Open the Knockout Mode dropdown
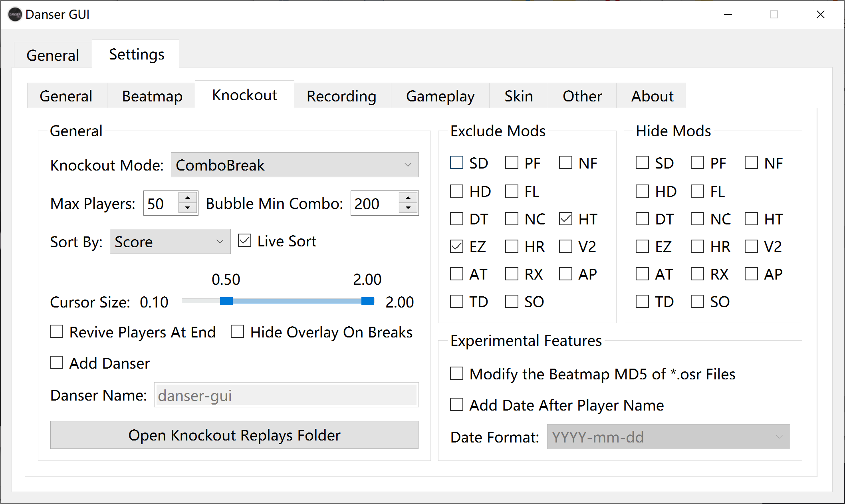Image resolution: width=845 pixels, height=504 pixels. point(294,165)
